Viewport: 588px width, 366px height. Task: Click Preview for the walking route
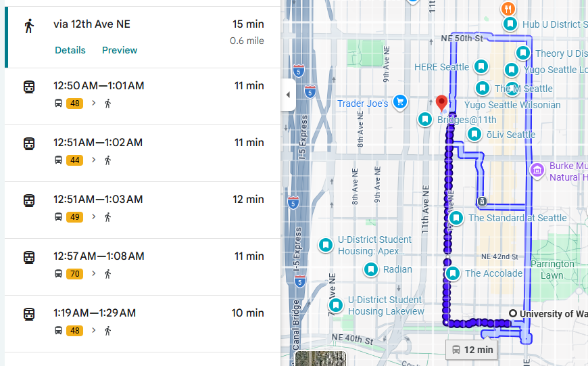click(120, 50)
